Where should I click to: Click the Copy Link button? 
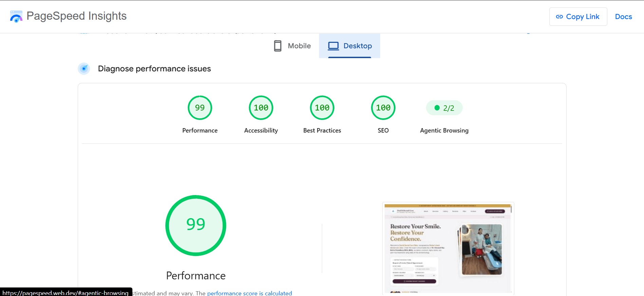tap(578, 17)
